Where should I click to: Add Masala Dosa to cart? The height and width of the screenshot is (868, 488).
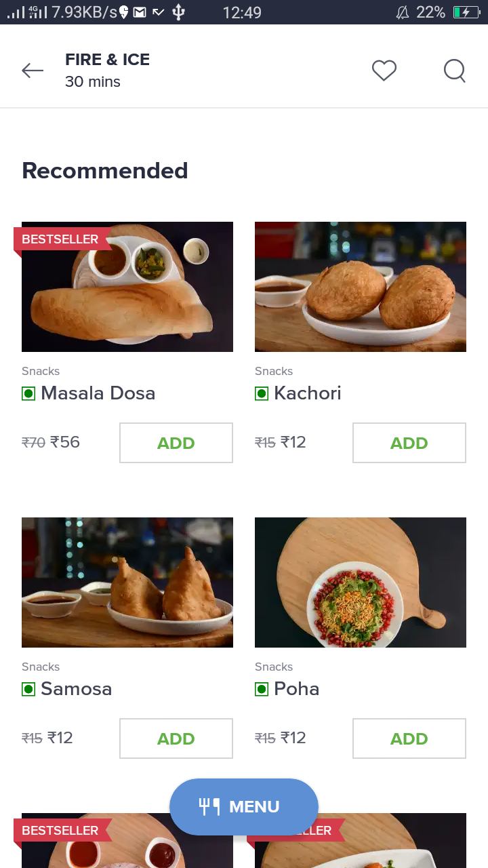pyautogui.click(x=176, y=443)
